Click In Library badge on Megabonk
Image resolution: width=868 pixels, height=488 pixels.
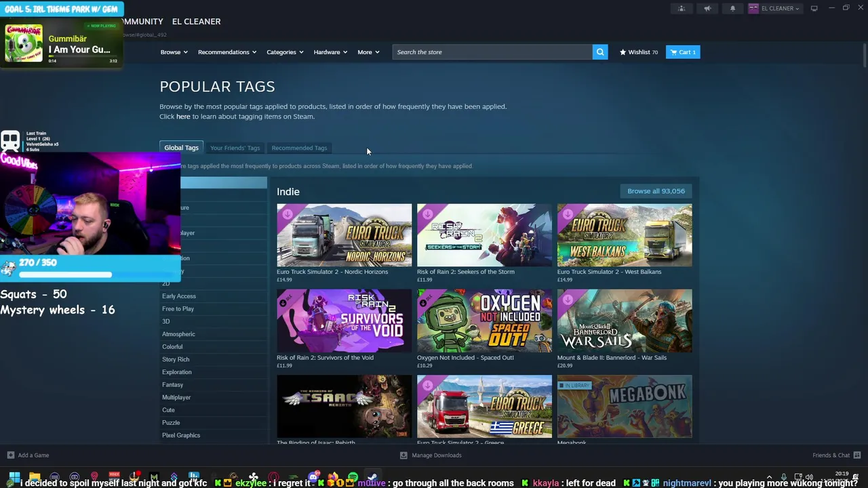coord(574,386)
